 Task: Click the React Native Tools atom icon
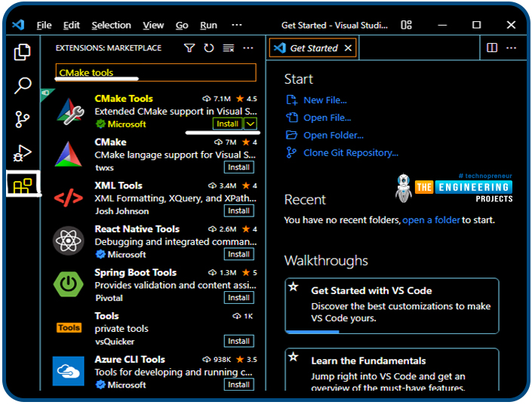[x=69, y=241]
